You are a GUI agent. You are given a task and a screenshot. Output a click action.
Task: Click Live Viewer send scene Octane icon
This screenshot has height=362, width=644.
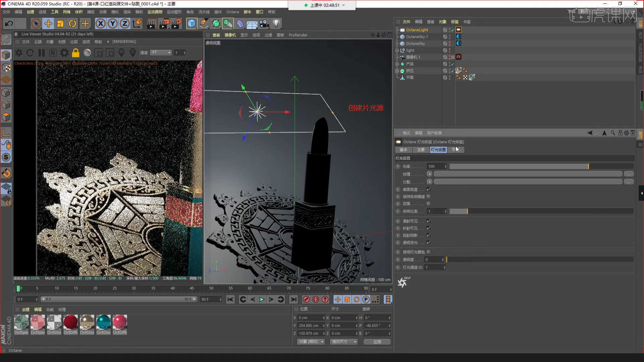click(x=19, y=53)
